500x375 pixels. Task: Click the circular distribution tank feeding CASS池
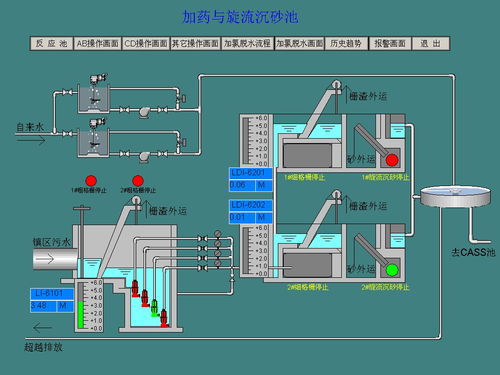pos(455,196)
